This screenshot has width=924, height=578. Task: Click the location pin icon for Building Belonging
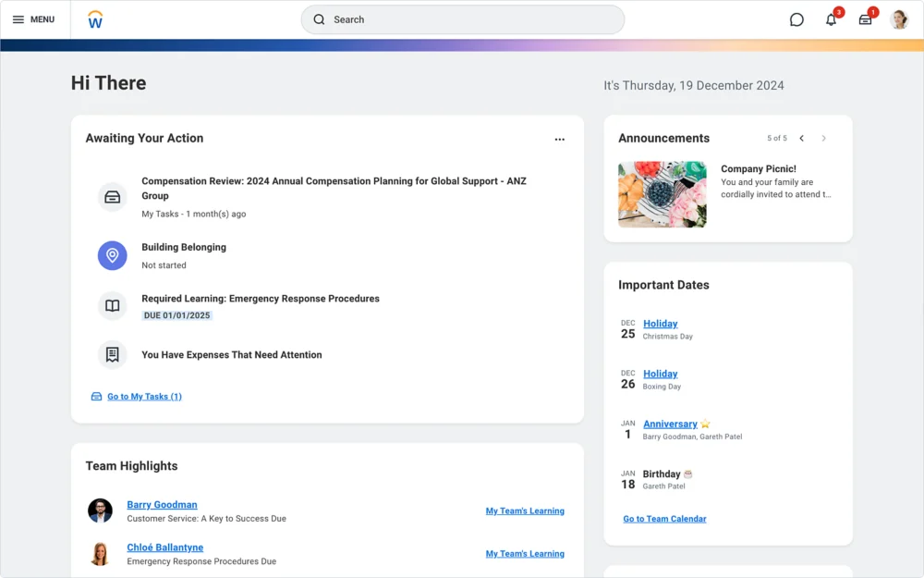112,256
